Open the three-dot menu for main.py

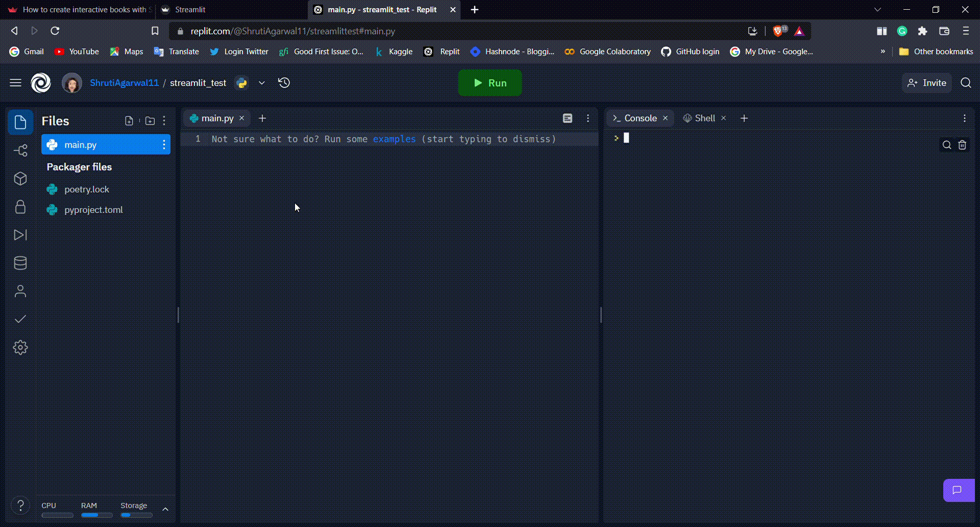point(164,145)
